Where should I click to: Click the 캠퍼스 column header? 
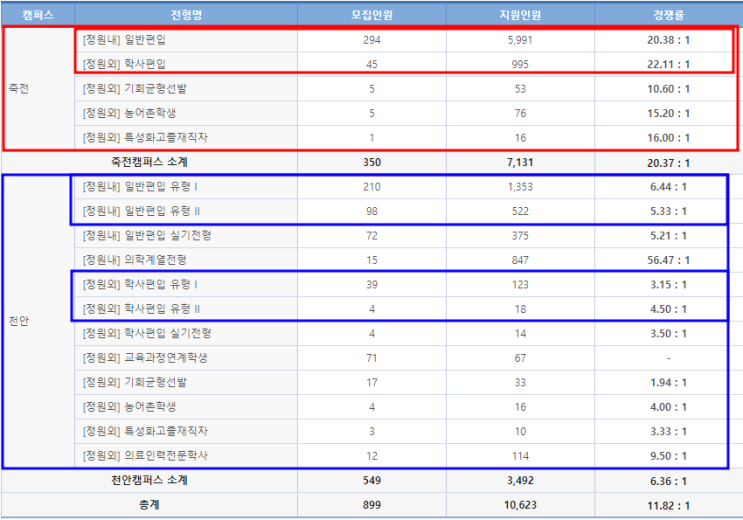tap(38, 15)
